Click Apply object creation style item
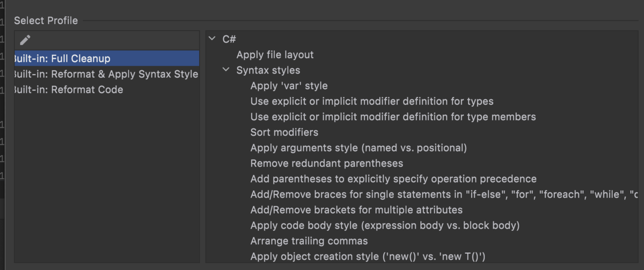The image size is (644, 270). [371, 256]
